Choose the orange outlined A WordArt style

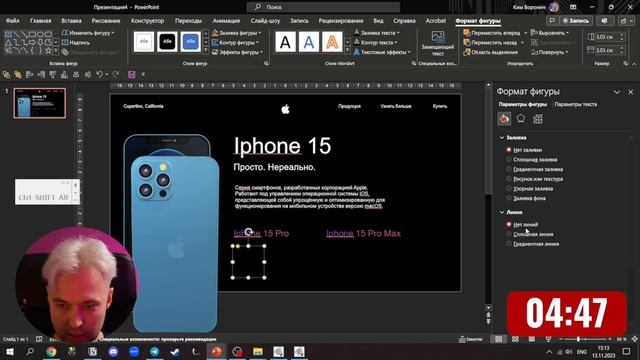pyautogui.click(x=332, y=42)
